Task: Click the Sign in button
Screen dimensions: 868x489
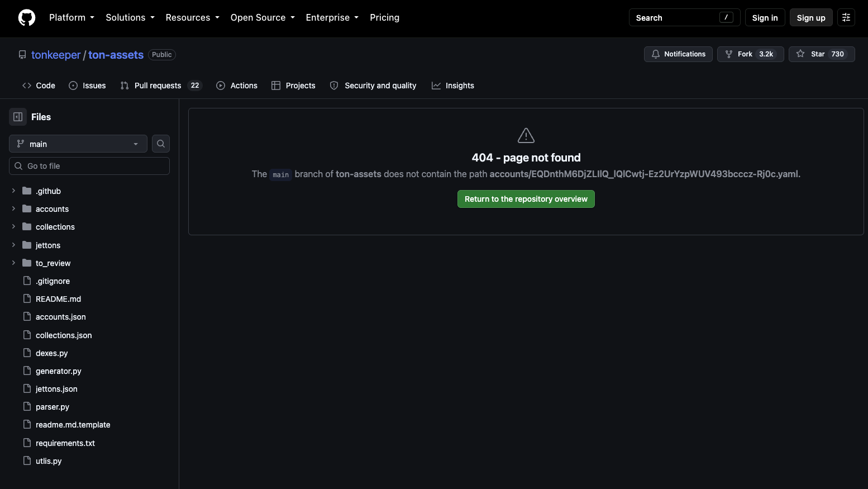Action: tap(765, 17)
